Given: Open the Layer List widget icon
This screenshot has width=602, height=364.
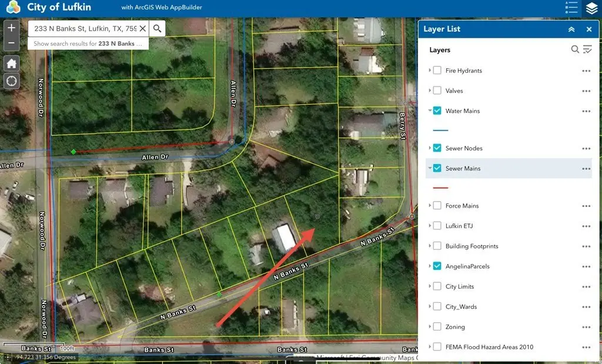Looking at the screenshot, I should coord(591,8).
